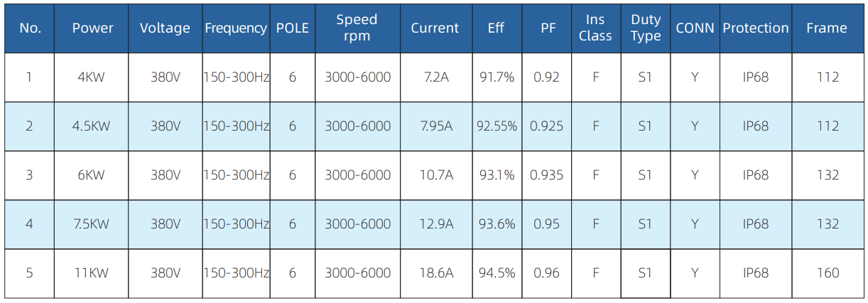The height and width of the screenshot is (303, 868).
Task: Click the 12.9A current cell
Action: [435, 224]
